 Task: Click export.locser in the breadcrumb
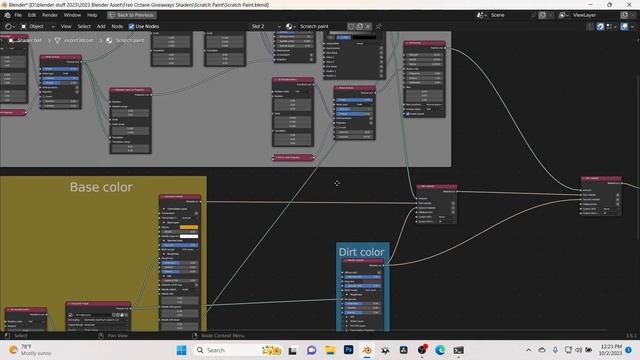click(79, 40)
